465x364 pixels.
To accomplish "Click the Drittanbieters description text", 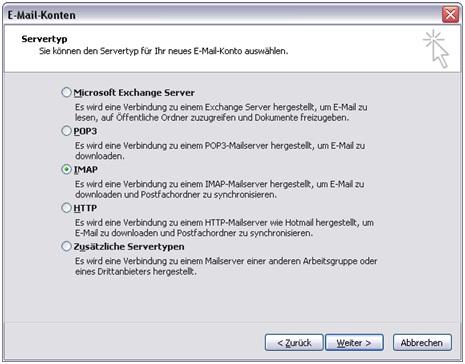I will pos(226,266).
